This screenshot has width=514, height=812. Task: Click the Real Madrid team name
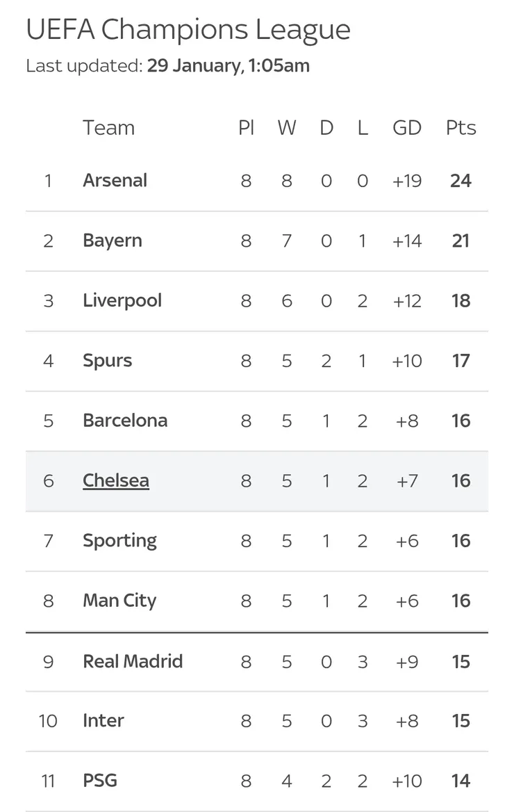pyautogui.click(x=133, y=661)
